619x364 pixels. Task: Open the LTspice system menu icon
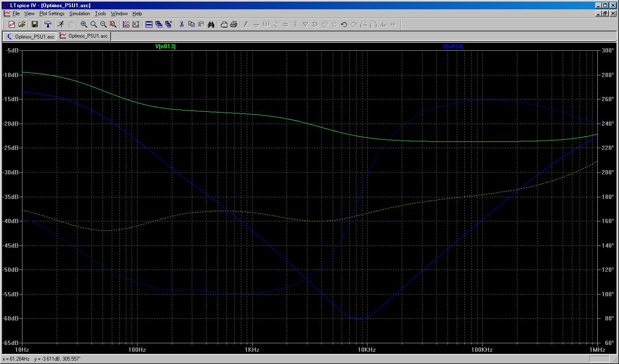click(5, 5)
